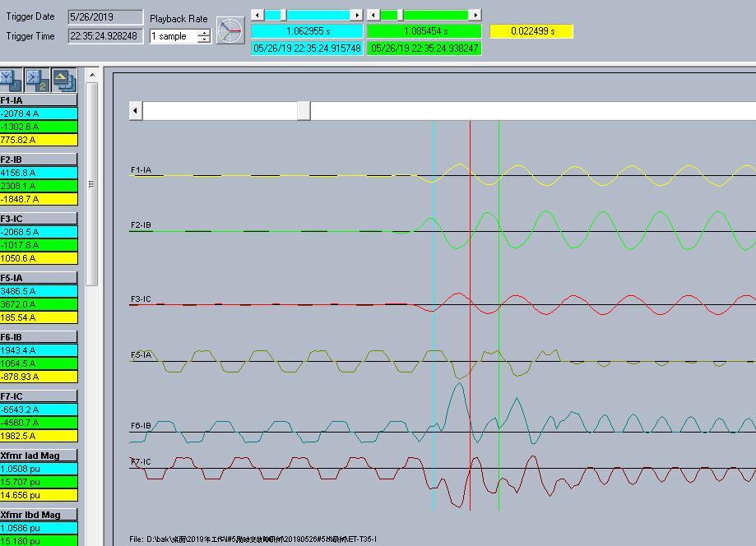Image resolution: width=756 pixels, height=546 pixels.
Task: Select the Xfmr Iad Mag channel header
Action: pos(39,456)
